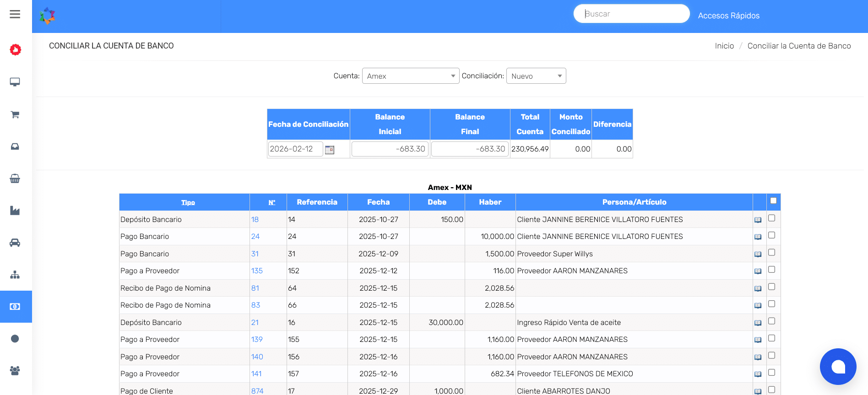Open the factory icon in sidebar
868x395 pixels.
pos(15,211)
